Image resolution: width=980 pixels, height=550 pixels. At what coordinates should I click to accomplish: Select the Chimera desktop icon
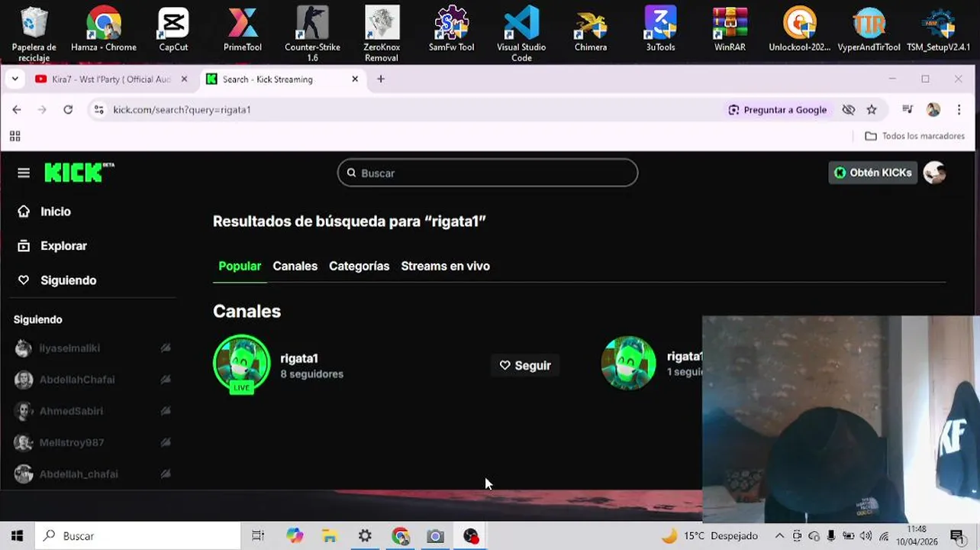point(591,31)
